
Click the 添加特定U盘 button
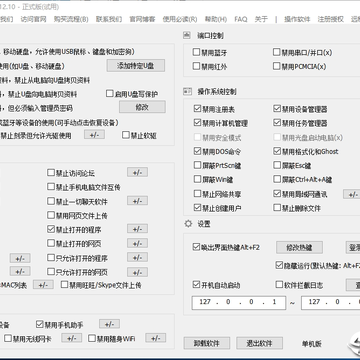tap(136, 65)
